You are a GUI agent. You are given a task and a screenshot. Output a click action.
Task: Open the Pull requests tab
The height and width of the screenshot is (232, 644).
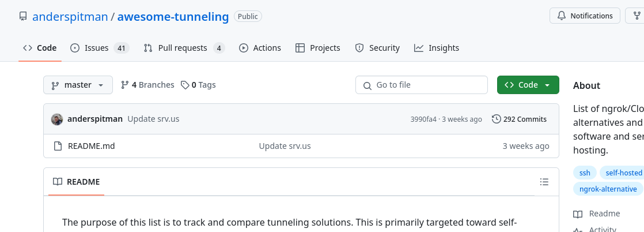184,48
